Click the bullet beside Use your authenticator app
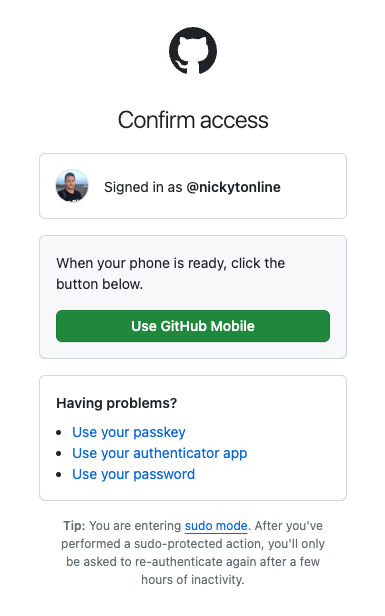The image size is (385, 616). click(59, 454)
